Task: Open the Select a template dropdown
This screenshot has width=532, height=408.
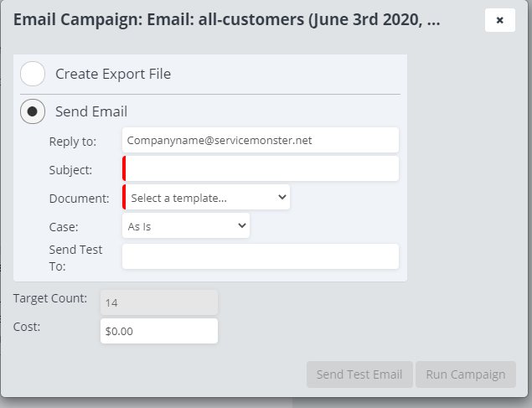Action: [x=207, y=198]
